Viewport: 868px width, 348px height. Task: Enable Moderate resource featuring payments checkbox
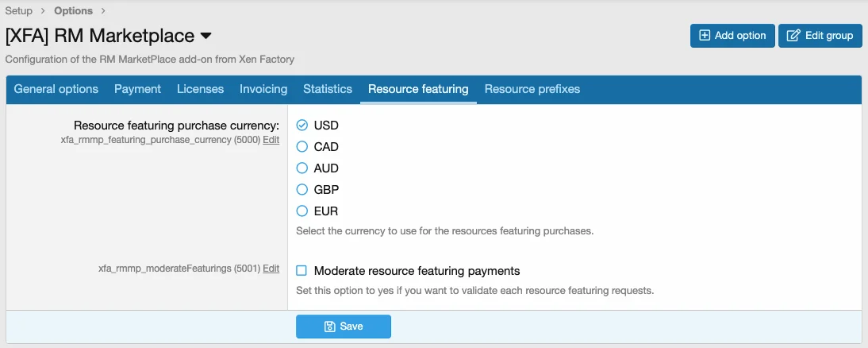click(x=301, y=271)
